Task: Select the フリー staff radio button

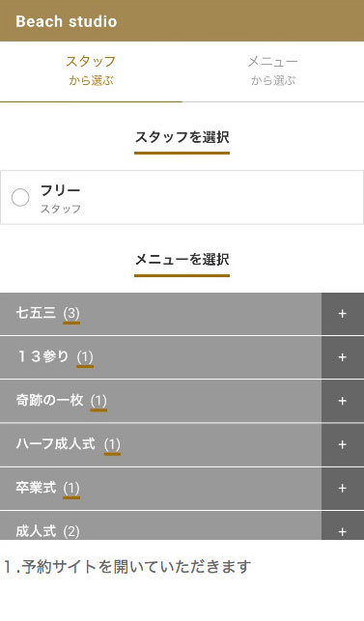Action: pyautogui.click(x=20, y=198)
